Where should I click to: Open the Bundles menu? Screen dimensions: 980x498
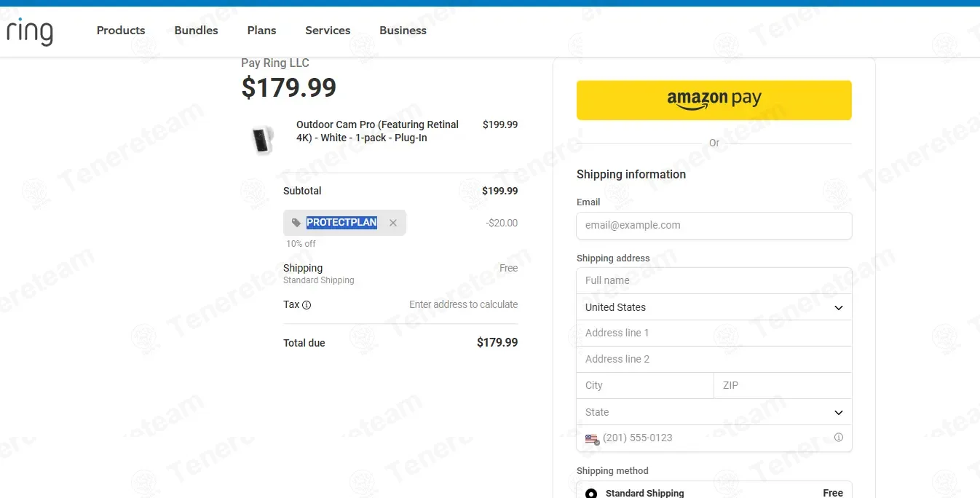[197, 31]
